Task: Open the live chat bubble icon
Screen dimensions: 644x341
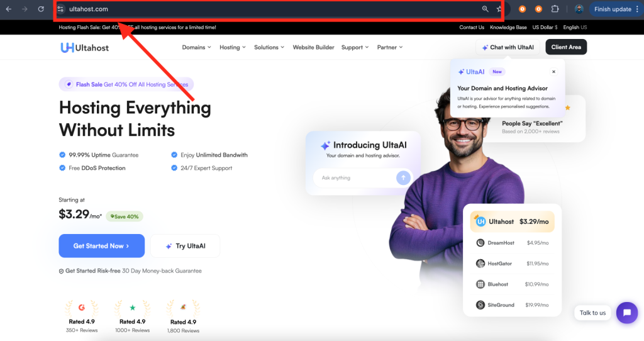Action: (626, 313)
